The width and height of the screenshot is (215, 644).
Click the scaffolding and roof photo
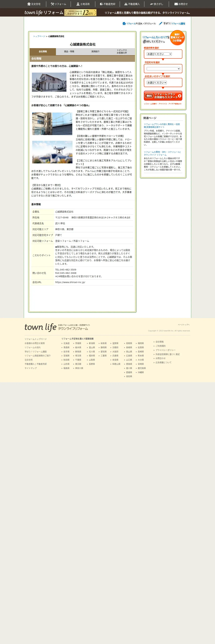[52, 124]
